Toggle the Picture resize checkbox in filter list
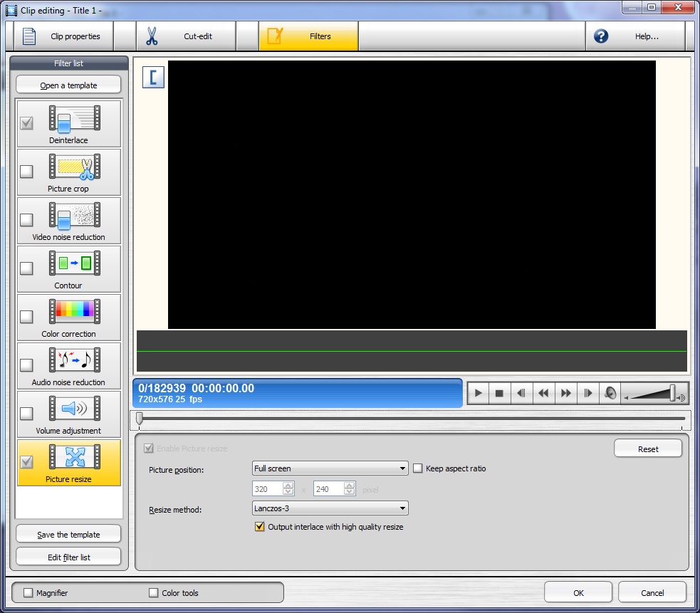Viewport: 700px width, 613px height. tap(27, 461)
